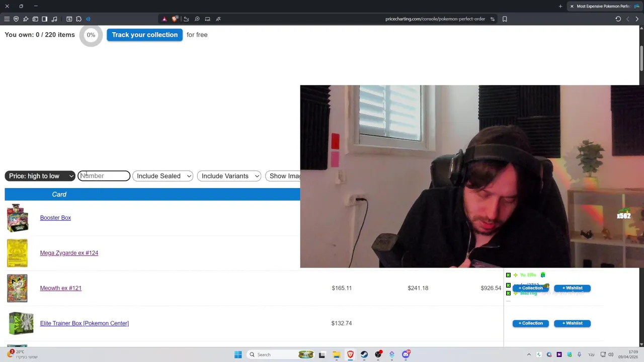Toggle the browser sidebar panel icon

44,19
